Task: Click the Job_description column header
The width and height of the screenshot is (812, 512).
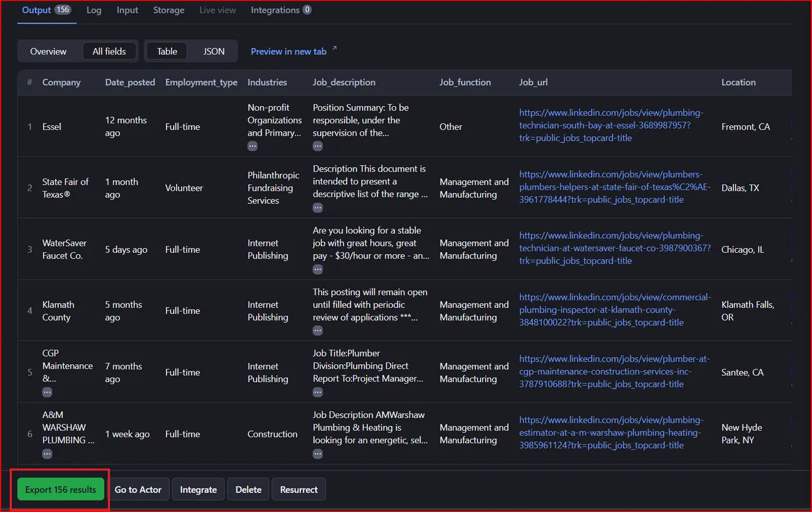Action: 344,82
